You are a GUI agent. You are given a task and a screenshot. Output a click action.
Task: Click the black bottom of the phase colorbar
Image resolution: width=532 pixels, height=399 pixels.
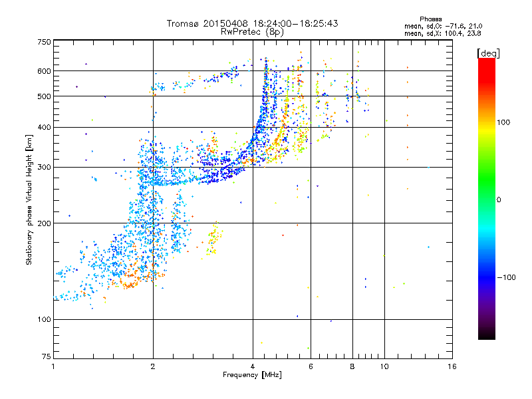point(487,334)
